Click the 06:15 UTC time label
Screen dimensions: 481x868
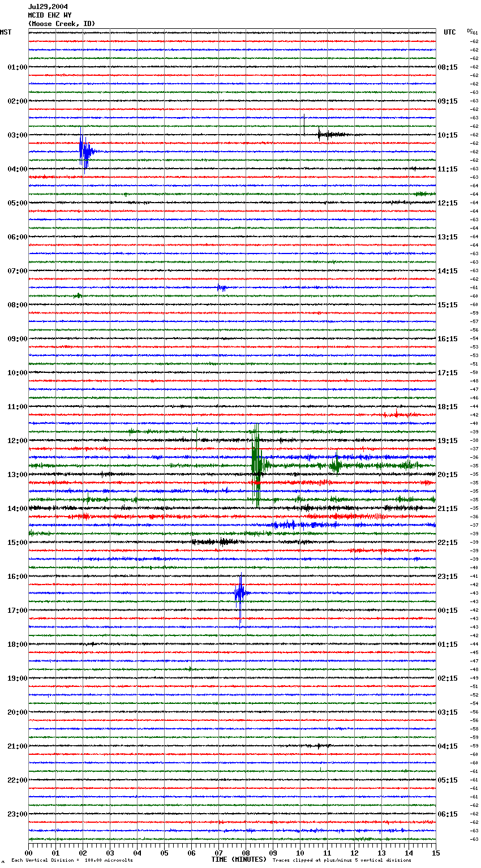click(448, 814)
